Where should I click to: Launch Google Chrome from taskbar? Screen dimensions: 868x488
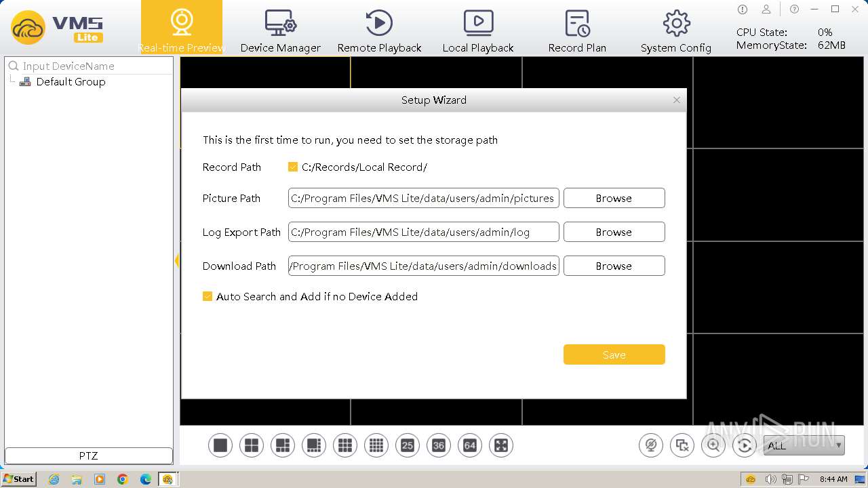point(123,479)
